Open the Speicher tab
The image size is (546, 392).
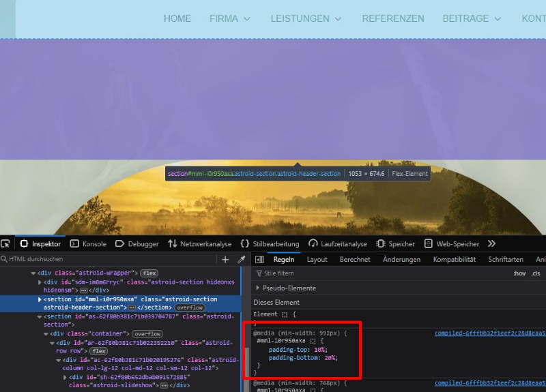tap(396, 244)
